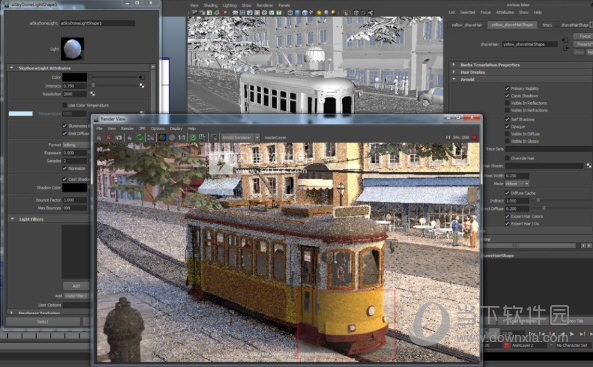Toggle the RGB channels display icon
The height and width of the screenshot is (367, 593).
coord(162,137)
